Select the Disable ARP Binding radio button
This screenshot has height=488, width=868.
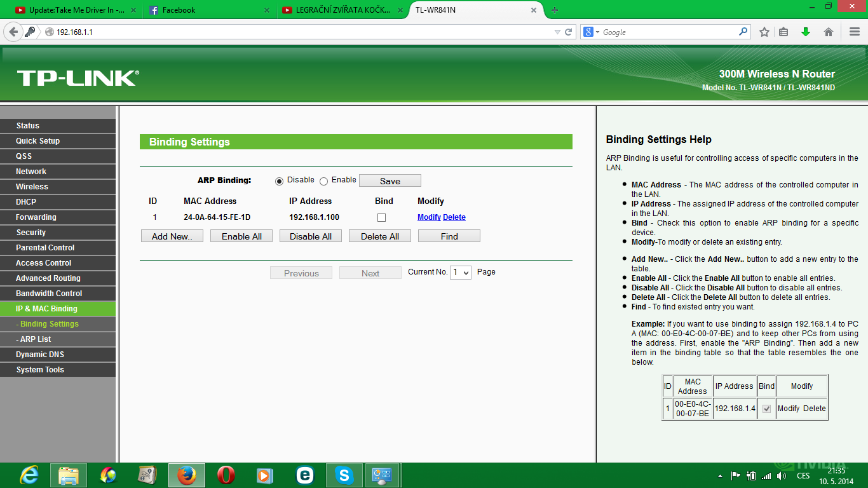coord(279,181)
